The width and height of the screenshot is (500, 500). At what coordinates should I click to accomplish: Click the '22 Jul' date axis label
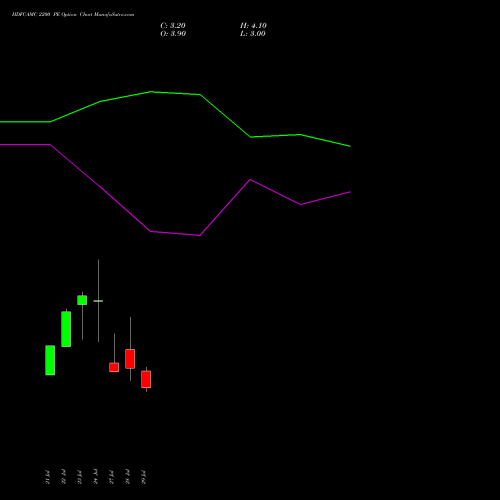(x=64, y=477)
